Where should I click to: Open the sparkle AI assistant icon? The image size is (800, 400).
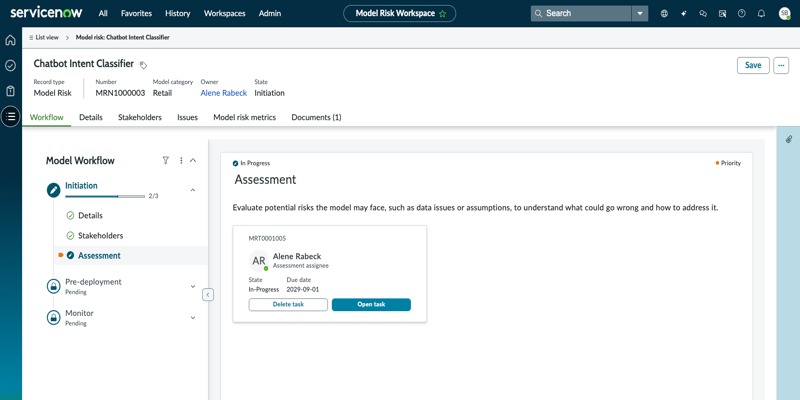pos(684,14)
